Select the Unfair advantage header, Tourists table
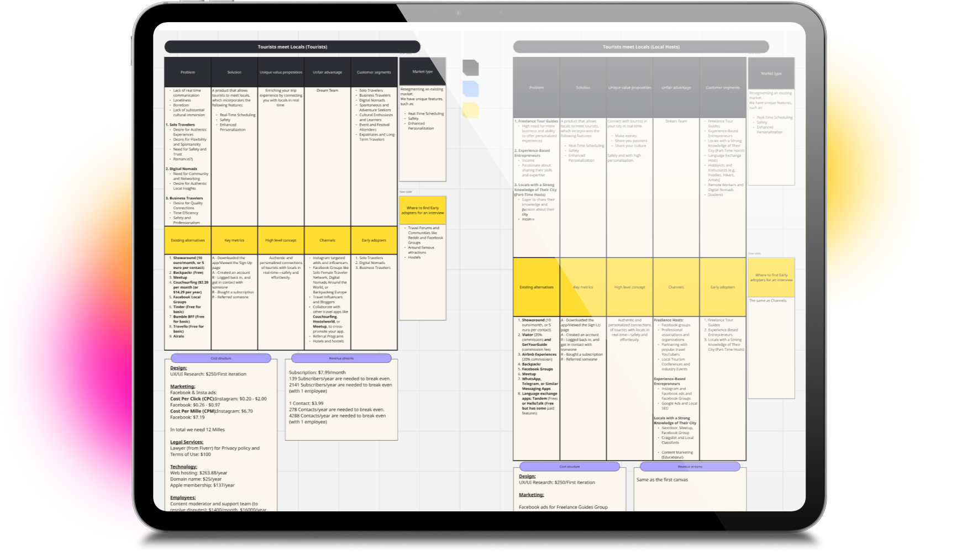The image size is (957, 560). point(327,72)
